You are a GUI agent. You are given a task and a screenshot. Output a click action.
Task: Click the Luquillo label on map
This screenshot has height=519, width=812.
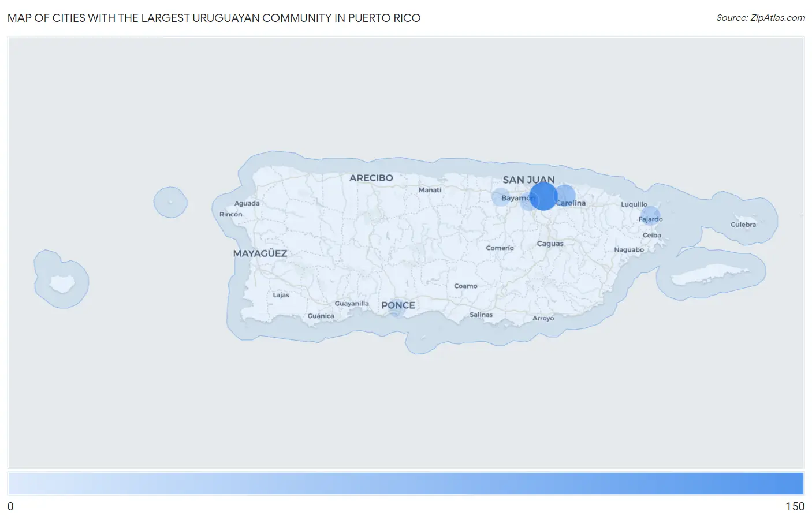pyautogui.click(x=634, y=204)
